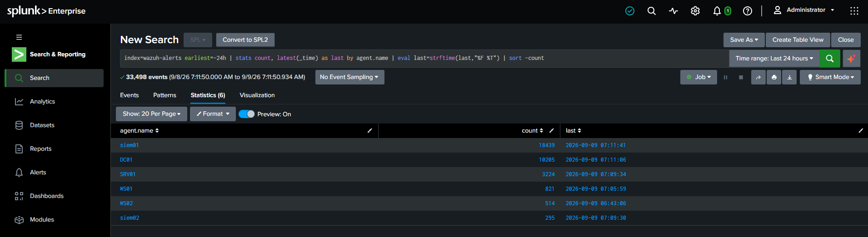Screen dimensions: 868x237
Task: Click in the SPL search query field
Action: 424,59
